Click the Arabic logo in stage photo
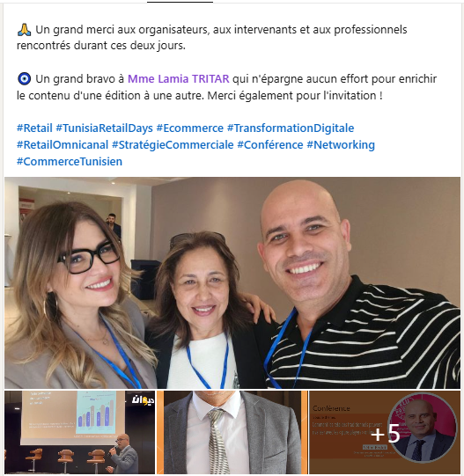 [143, 400]
